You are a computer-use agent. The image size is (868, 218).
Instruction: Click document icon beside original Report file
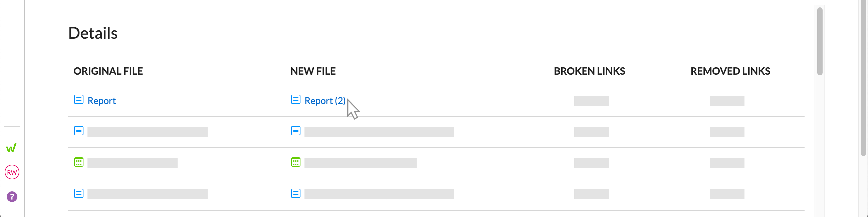click(x=78, y=100)
